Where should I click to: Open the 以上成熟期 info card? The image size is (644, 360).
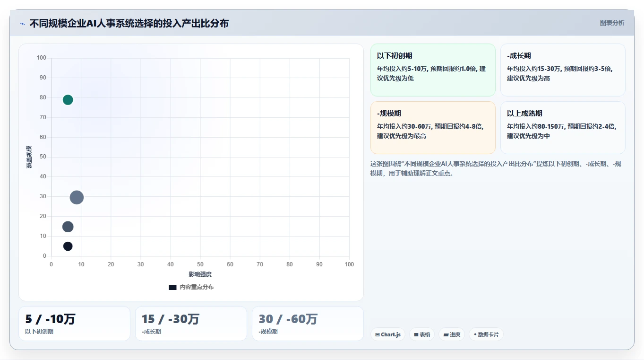coord(563,128)
